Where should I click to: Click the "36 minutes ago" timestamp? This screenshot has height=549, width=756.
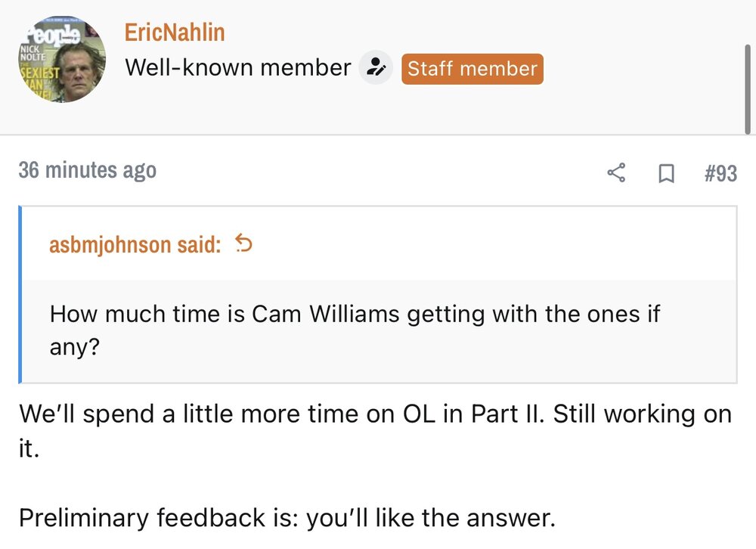coord(88,171)
